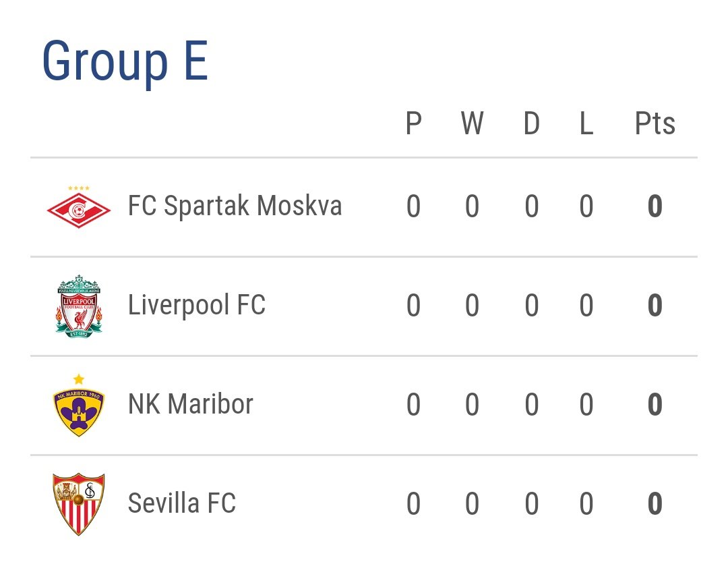Open FC Spartak Moskva team link
The width and height of the screenshot is (728, 562).
tap(235, 206)
